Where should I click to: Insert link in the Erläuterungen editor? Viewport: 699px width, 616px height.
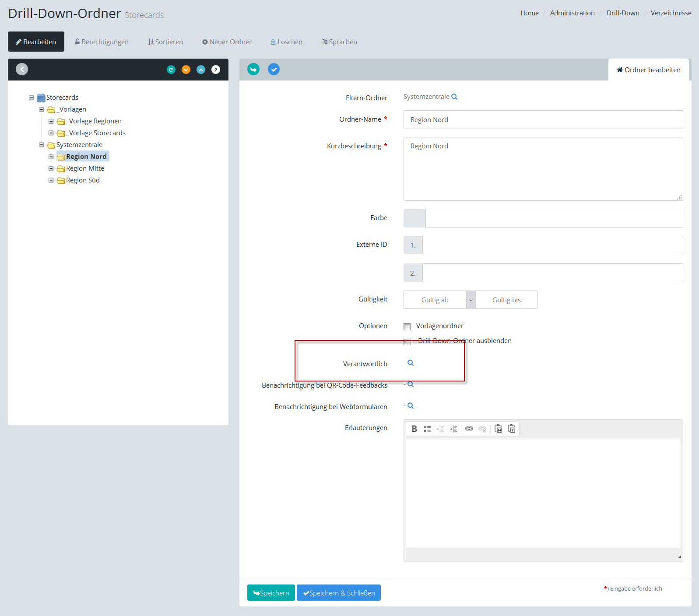469,429
